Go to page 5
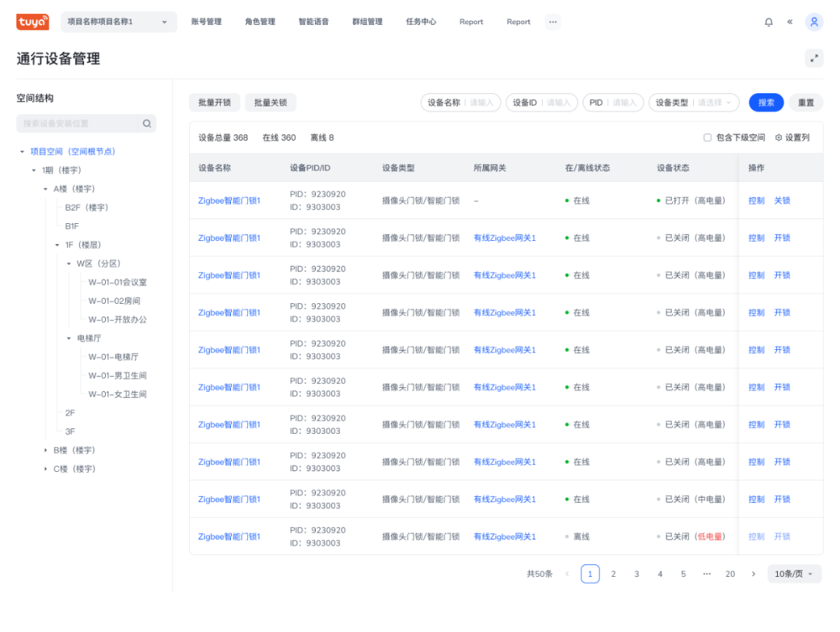The image size is (840, 632). point(683,574)
